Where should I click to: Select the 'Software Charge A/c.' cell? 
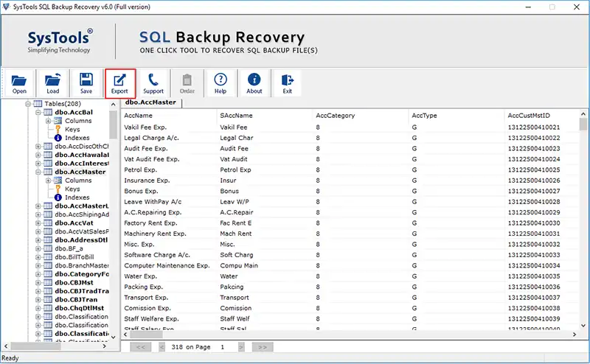(x=169, y=255)
